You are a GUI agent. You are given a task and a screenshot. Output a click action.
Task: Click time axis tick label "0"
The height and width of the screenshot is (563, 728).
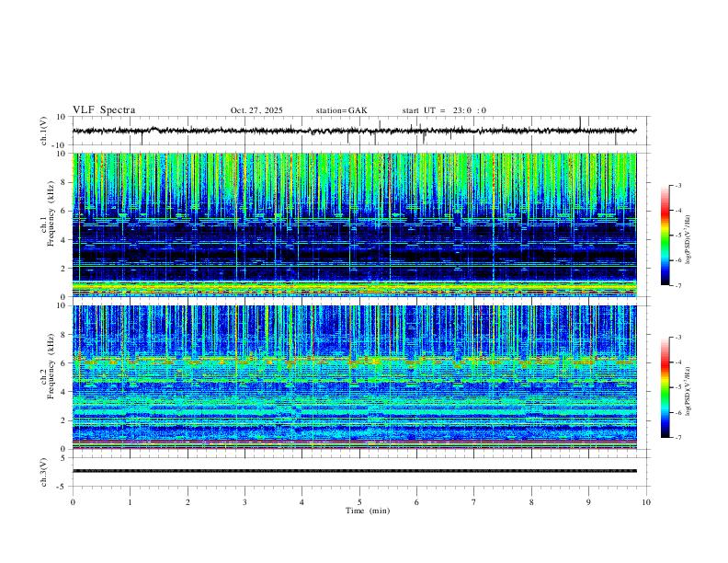pyautogui.click(x=73, y=502)
